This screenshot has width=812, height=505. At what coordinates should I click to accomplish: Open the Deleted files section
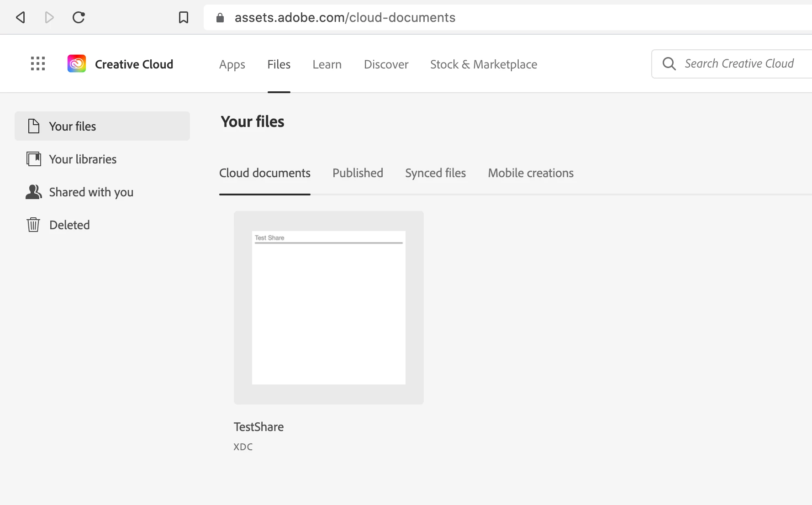pos(102,225)
